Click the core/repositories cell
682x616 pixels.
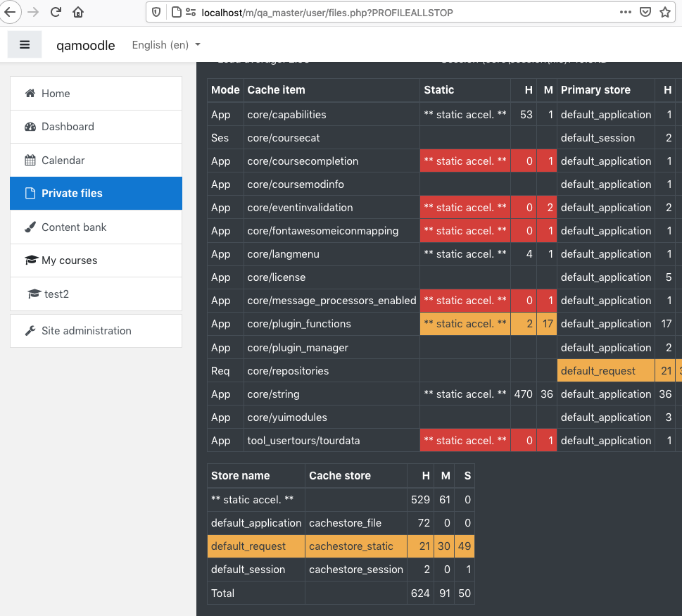click(331, 370)
